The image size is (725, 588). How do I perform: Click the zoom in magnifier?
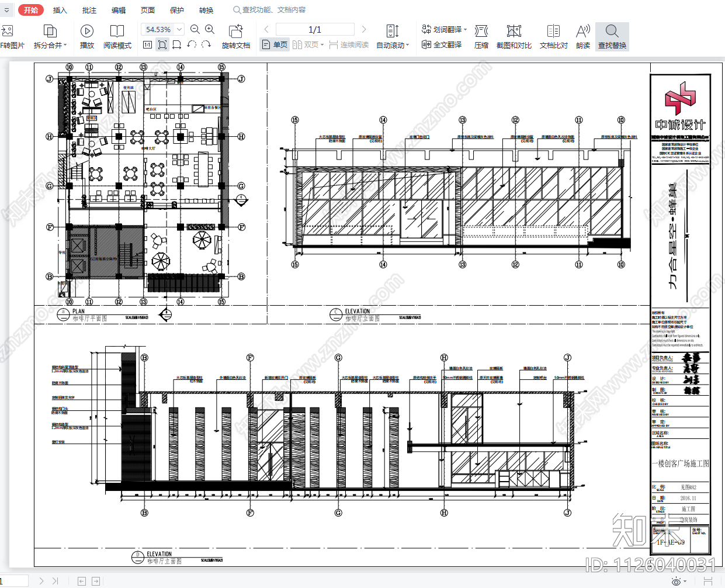210,29
